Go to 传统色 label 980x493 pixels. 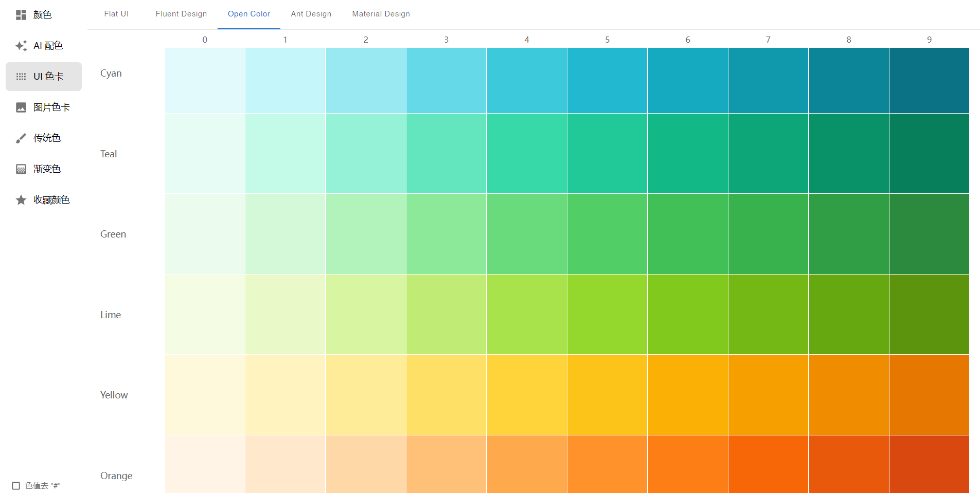pyautogui.click(x=47, y=138)
